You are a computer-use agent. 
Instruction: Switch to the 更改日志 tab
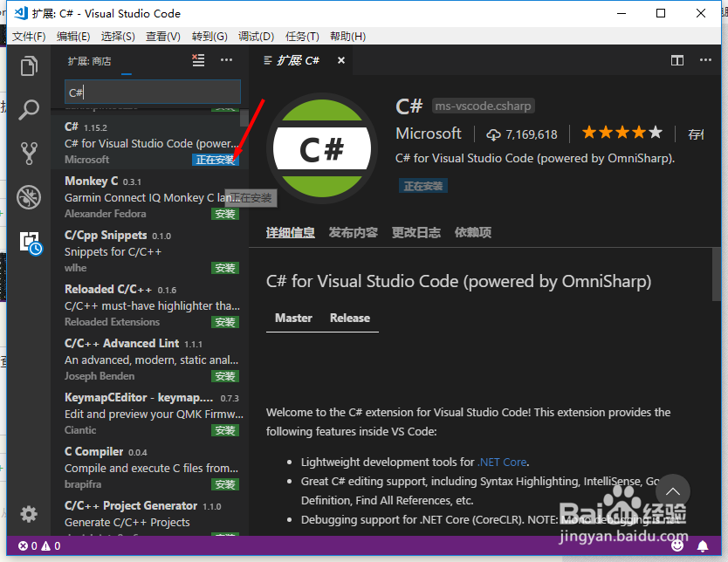tap(416, 232)
